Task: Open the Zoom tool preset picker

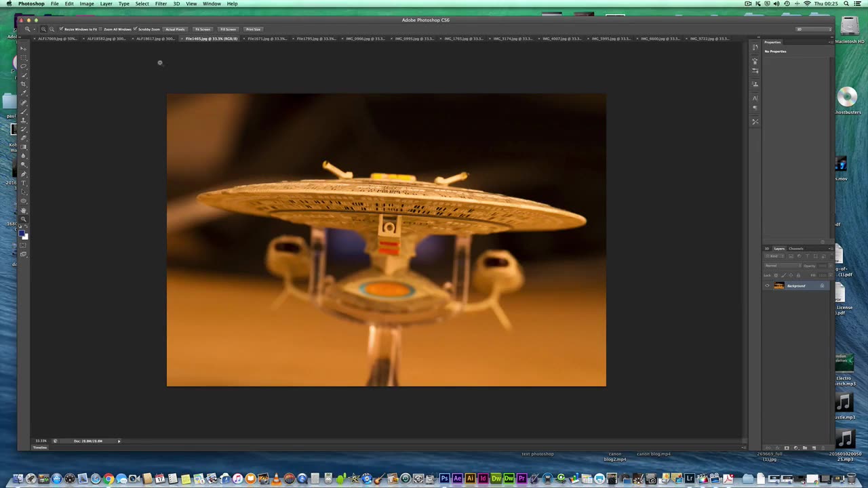Action: click(x=29, y=29)
